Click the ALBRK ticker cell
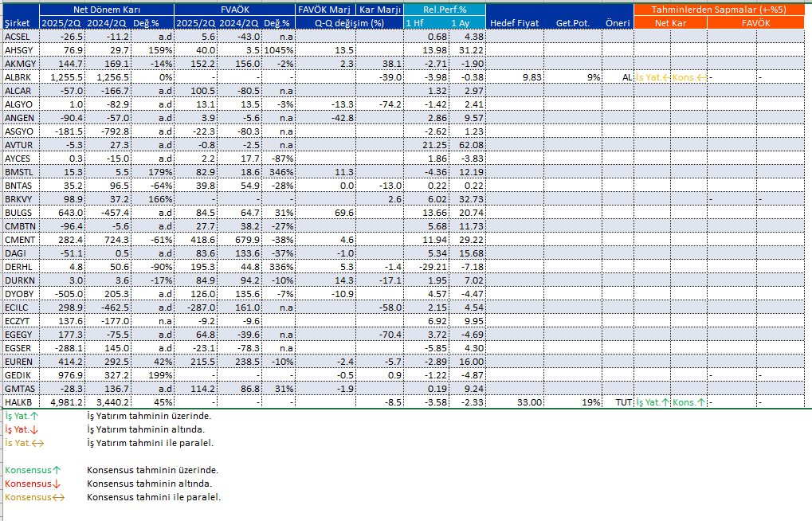812x521 pixels. (17, 77)
